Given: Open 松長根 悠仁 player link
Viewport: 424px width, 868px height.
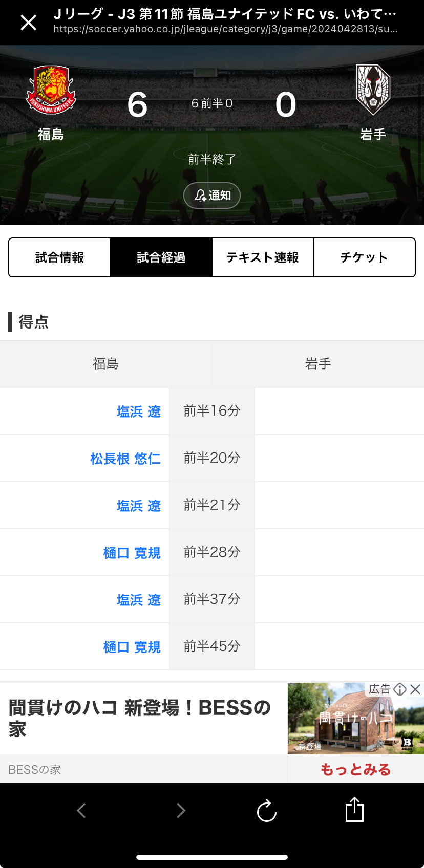Looking at the screenshot, I should point(125,459).
